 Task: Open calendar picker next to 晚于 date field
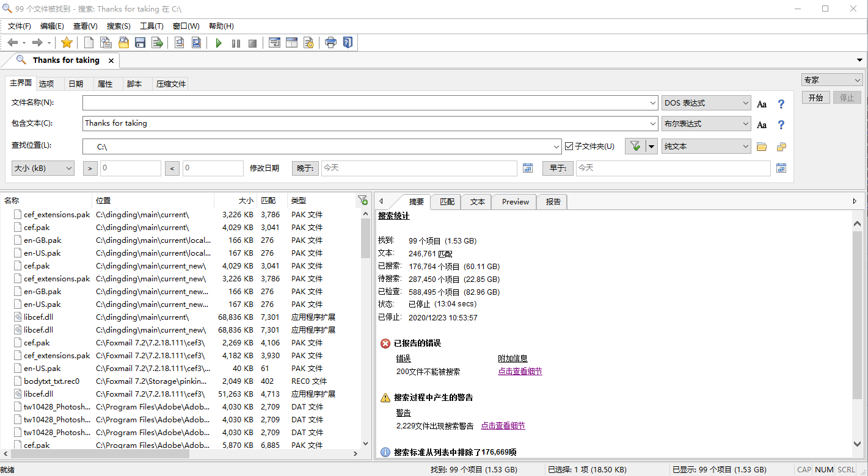(528, 168)
